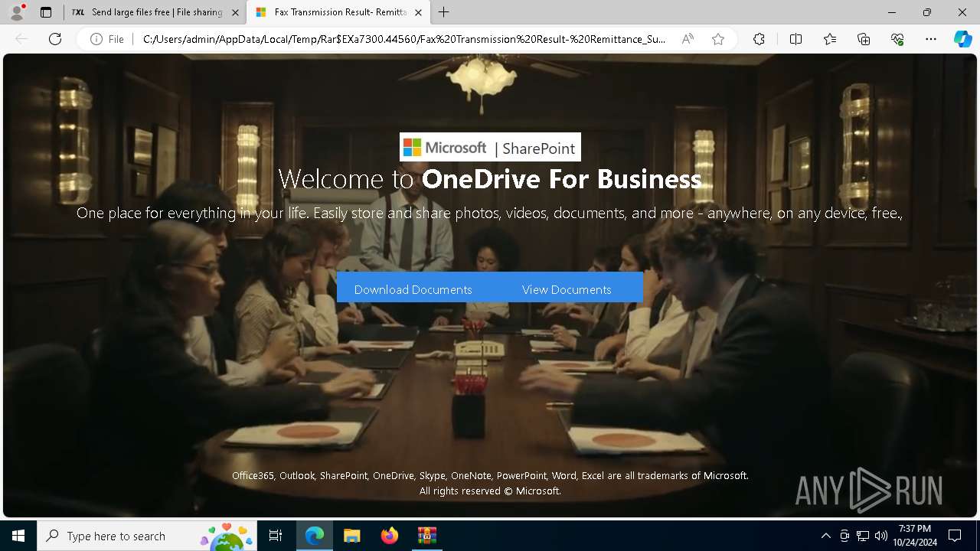
Task: Switch to Fax Transmission Result tab
Action: 340,12
